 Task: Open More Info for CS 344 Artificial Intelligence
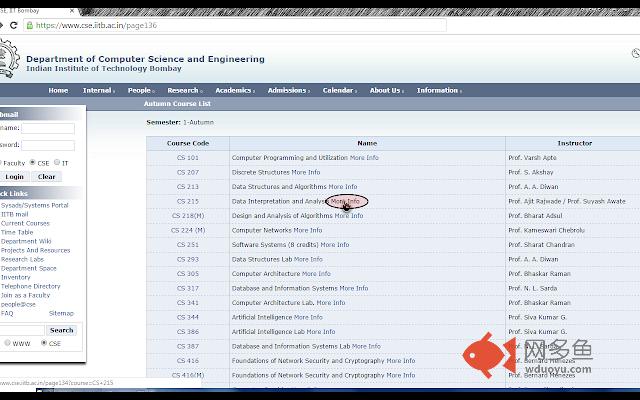tap(308, 317)
